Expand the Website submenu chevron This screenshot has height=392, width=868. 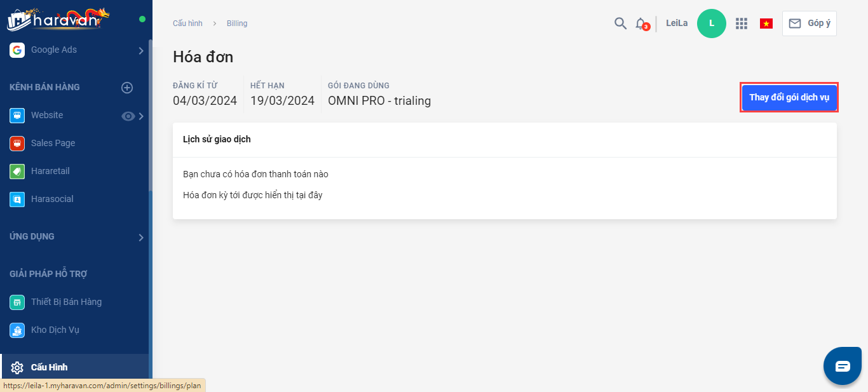pos(141,116)
